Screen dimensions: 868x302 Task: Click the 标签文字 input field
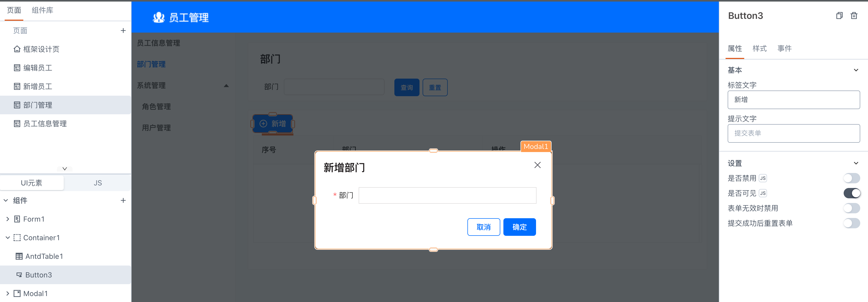tap(793, 100)
